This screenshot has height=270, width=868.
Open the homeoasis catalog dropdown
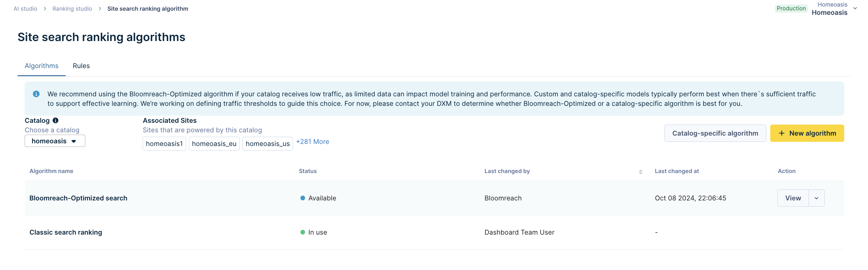click(x=55, y=141)
